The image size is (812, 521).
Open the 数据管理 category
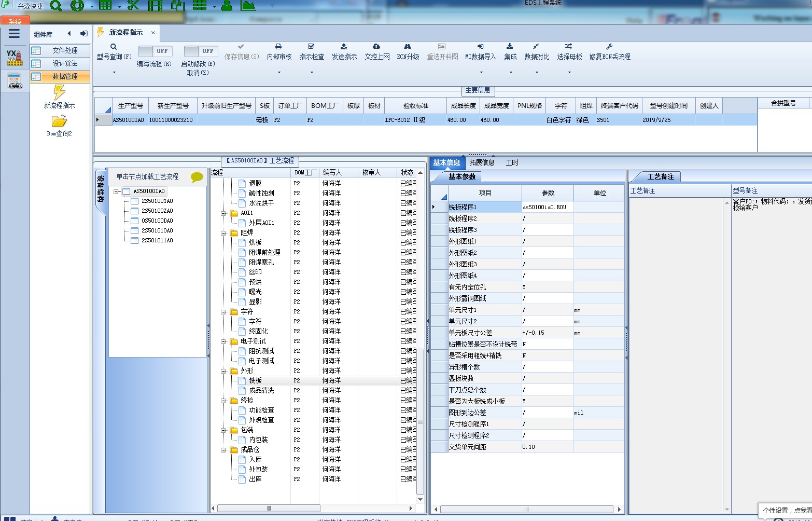point(60,76)
